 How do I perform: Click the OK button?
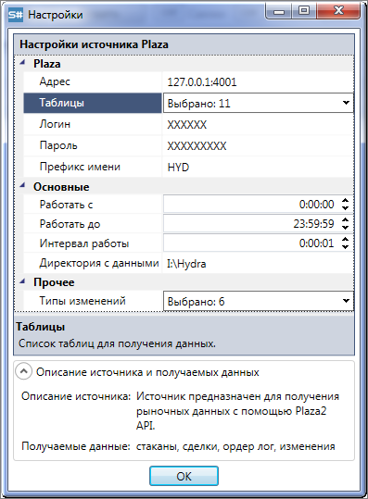pos(184,476)
